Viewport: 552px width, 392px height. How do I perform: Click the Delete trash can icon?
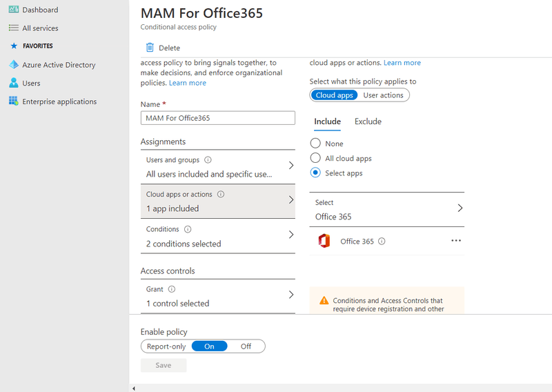point(150,48)
